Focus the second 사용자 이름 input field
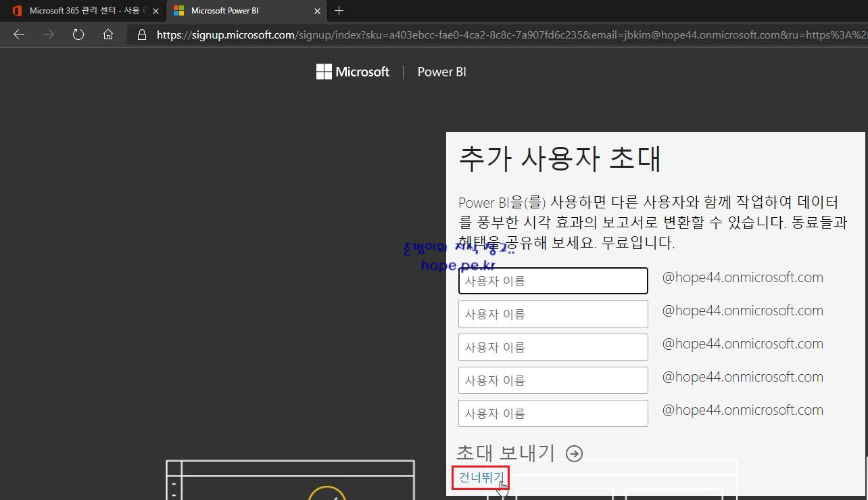Image resolution: width=868 pixels, height=500 pixels. (x=553, y=314)
